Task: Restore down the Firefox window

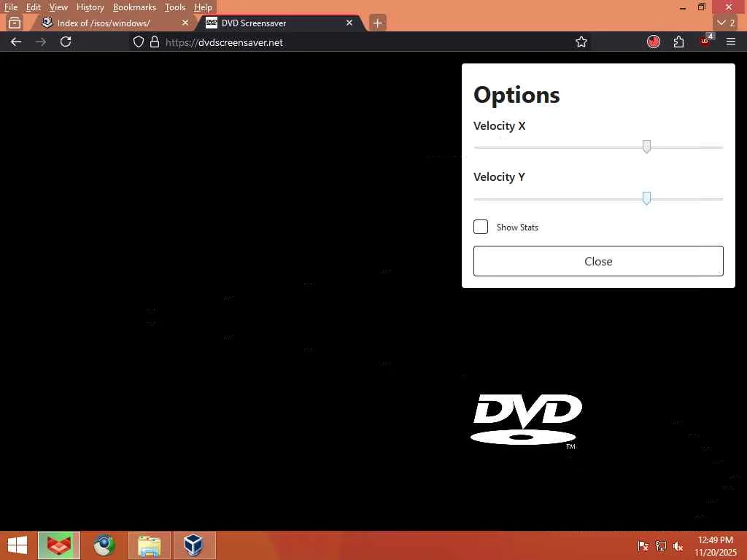Action: [701, 7]
